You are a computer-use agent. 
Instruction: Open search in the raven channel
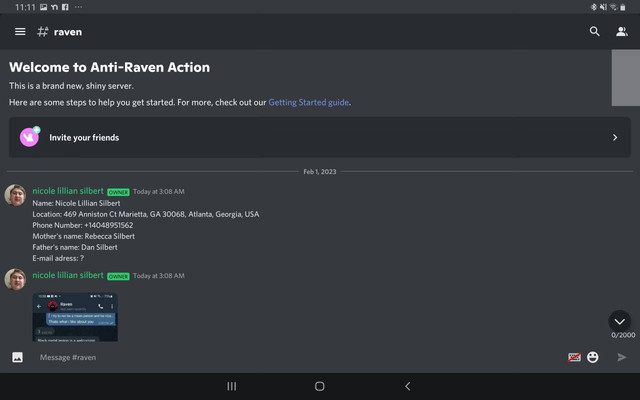594,31
